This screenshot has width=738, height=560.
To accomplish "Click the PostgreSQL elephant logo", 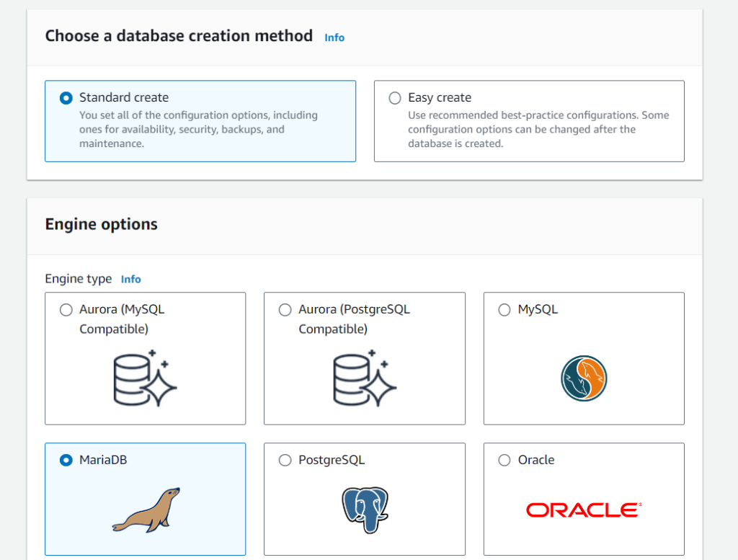I will coord(365,510).
